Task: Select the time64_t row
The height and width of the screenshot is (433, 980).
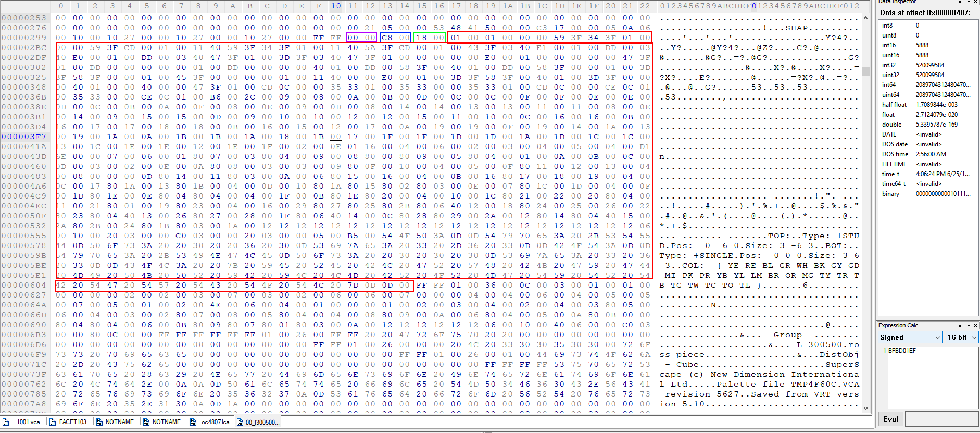Action: click(928, 184)
